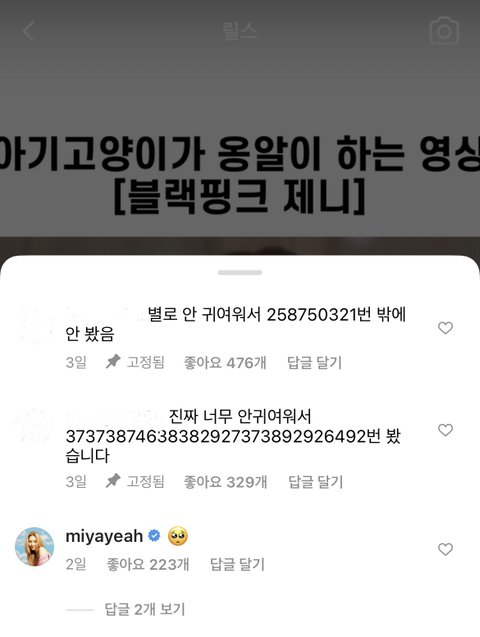This screenshot has height=637, width=480.
Task: View likes 좋아요 476개
Action: pos(225,362)
